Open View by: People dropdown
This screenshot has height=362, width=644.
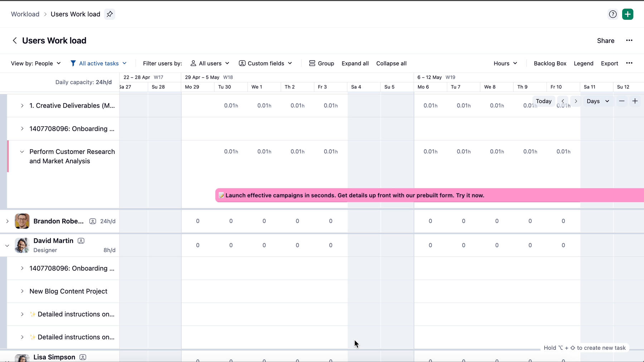(x=36, y=63)
